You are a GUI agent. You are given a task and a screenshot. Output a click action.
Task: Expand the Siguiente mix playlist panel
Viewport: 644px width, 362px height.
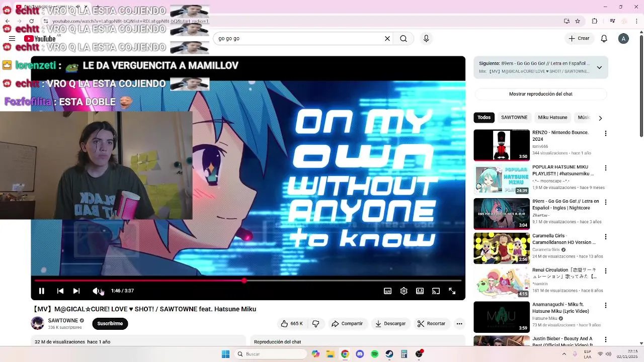(599, 67)
